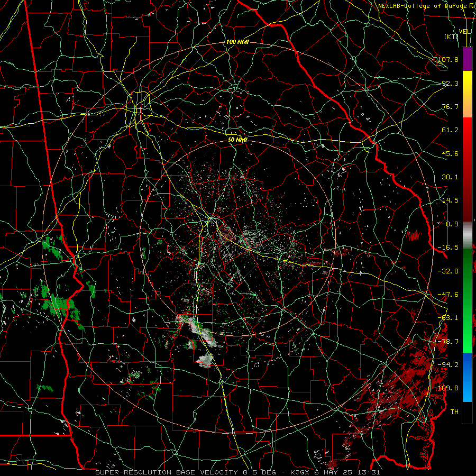Viewport: 476px width, 476px height.
Task: Click the purple segment of velocity color bar
Action: (467, 59)
